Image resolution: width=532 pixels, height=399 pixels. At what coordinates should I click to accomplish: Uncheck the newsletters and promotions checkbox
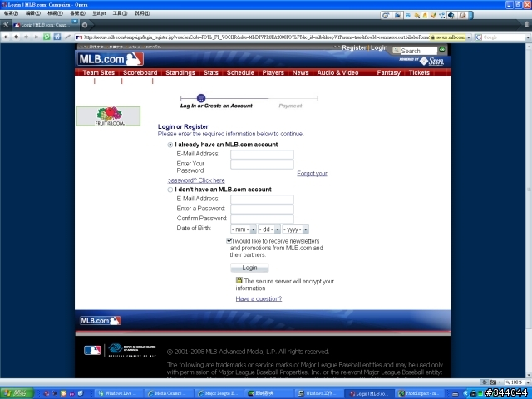coord(229,240)
